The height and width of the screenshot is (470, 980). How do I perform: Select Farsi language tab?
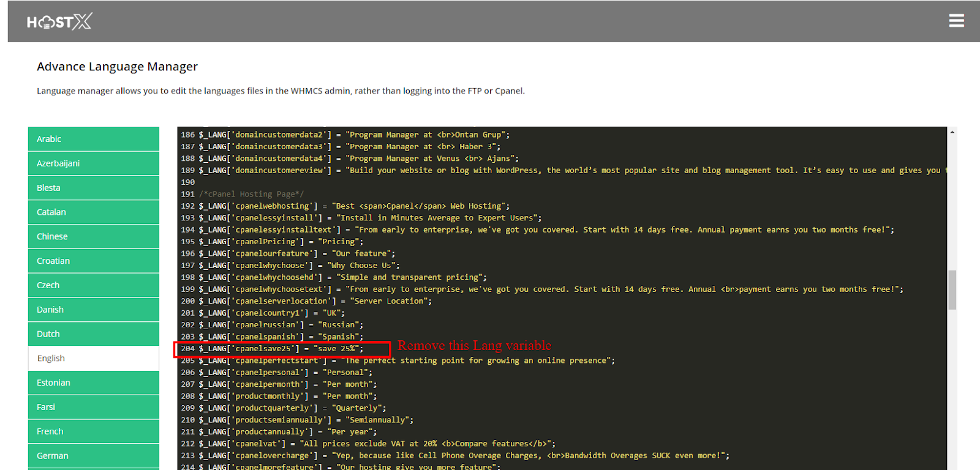pyautogui.click(x=94, y=407)
